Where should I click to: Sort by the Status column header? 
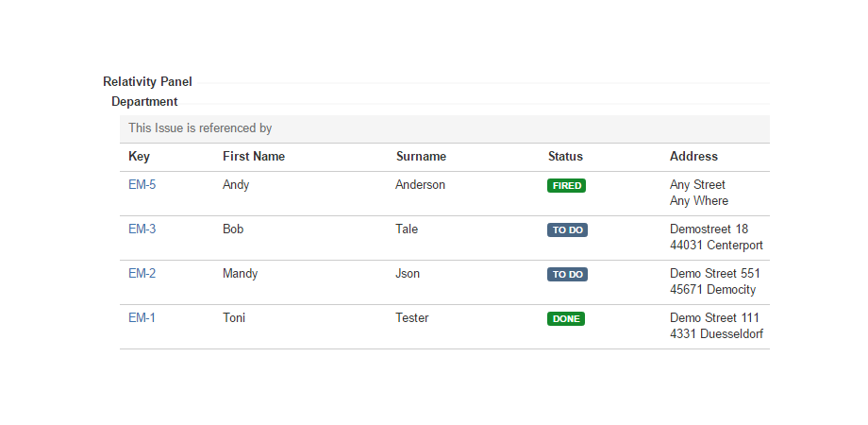coord(565,157)
